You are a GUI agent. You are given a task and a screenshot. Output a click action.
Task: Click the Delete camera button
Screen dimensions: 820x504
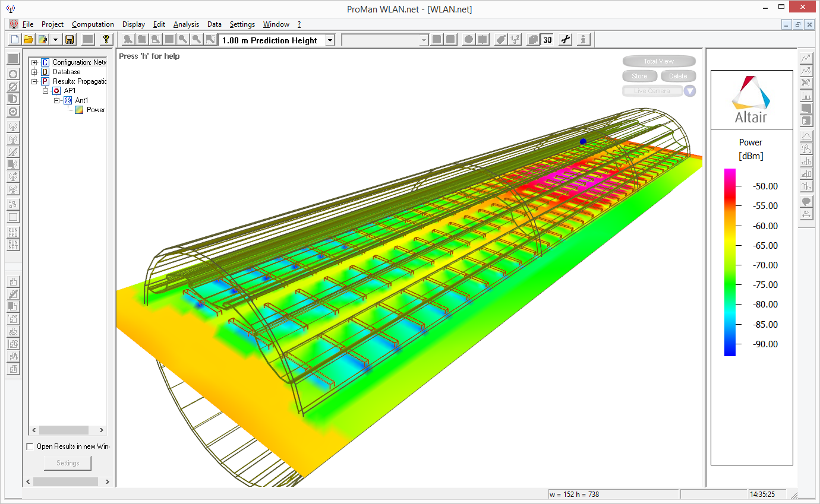point(678,76)
